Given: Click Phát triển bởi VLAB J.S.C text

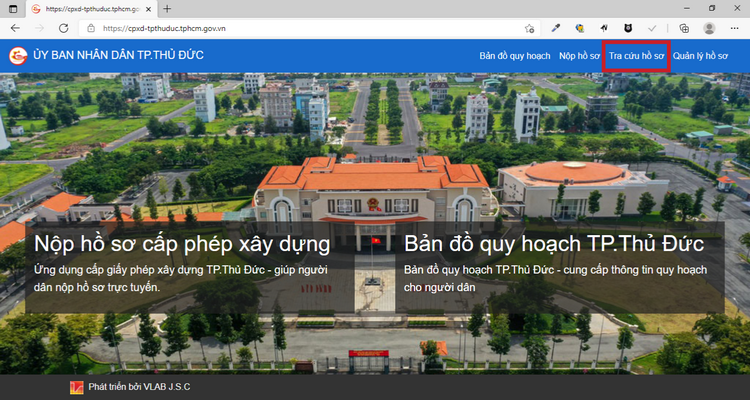Looking at the screenshot, I should [x=139, y=387].
